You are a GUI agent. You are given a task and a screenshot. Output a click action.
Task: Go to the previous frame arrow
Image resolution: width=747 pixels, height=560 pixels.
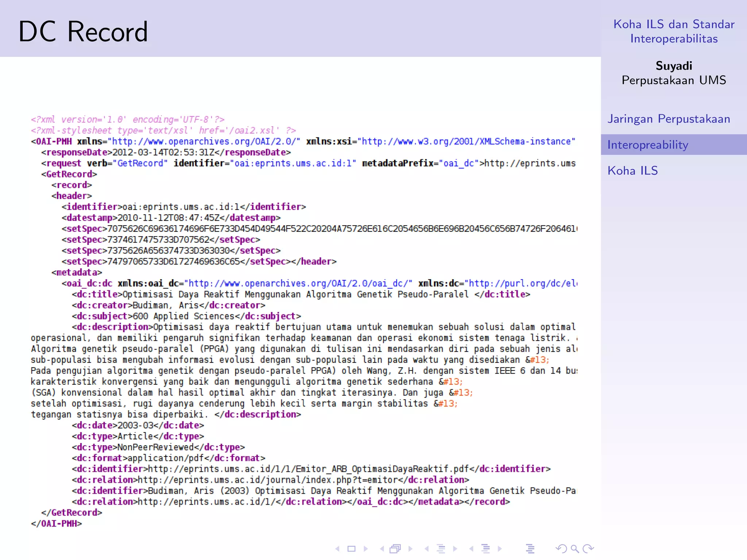(x=382, y=549)
